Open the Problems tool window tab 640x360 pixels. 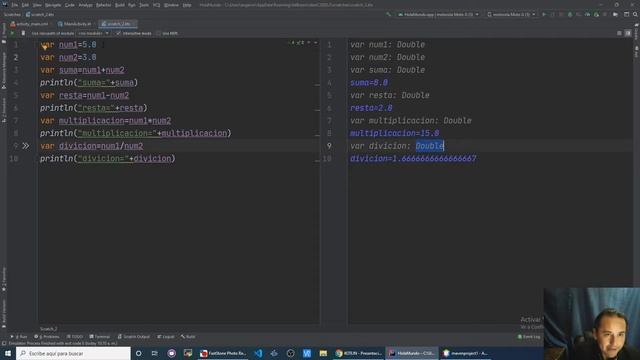(x=47, y=337)
